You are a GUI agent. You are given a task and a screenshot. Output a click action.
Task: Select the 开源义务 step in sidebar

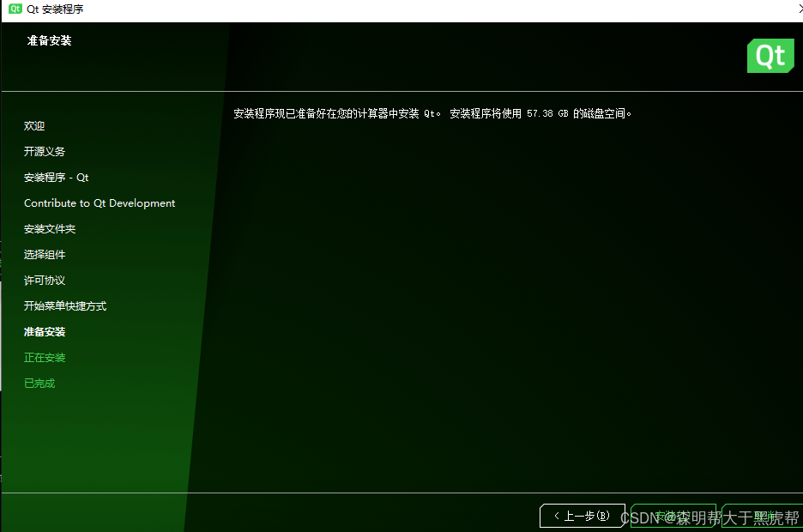coord(45,152)
